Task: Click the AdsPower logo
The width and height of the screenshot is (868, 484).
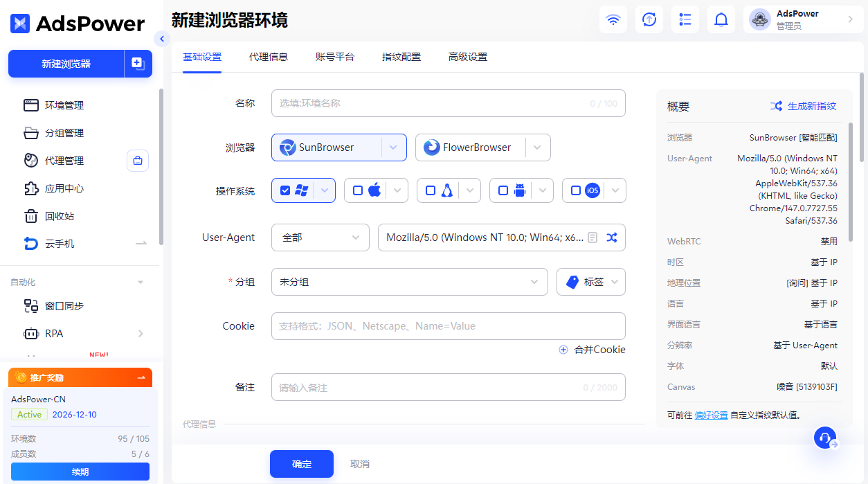Action: 78,24
